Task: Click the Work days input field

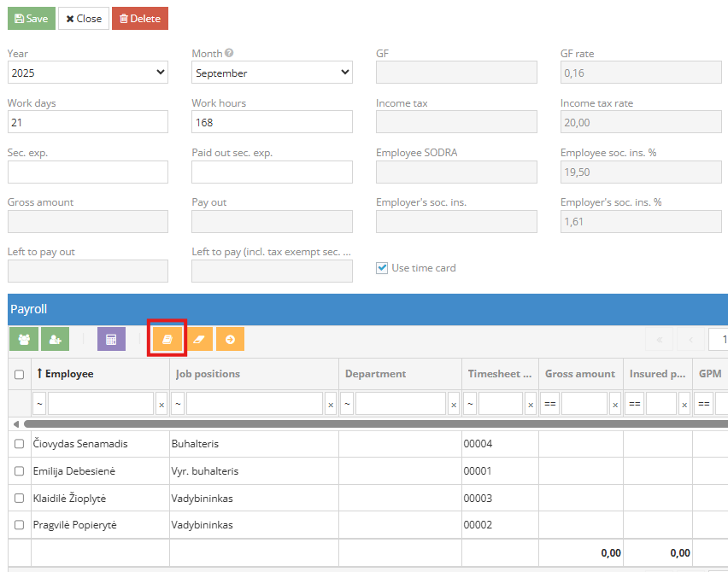Action: coord(87,122)
